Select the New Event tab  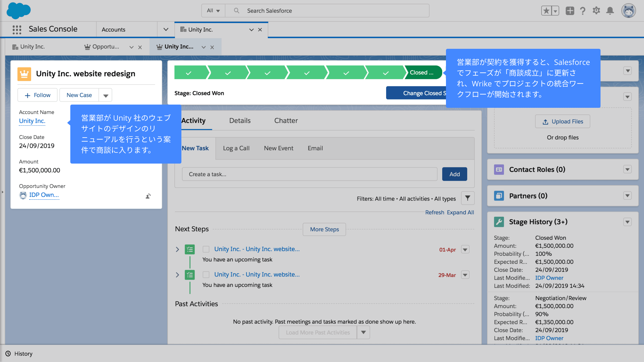tap(279, 148)
